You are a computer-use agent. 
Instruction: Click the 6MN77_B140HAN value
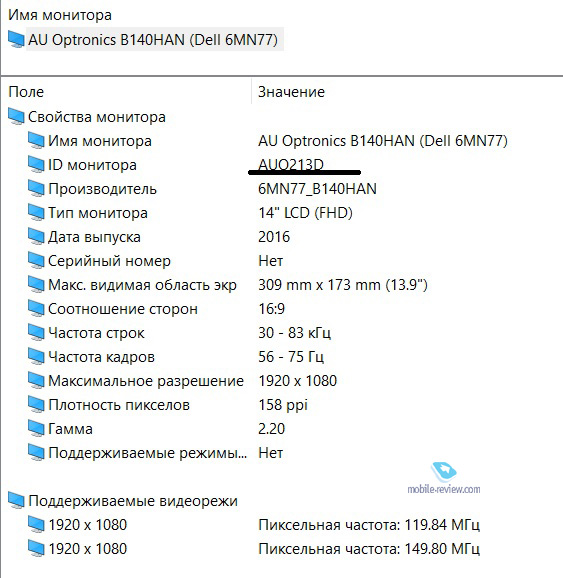317,189
